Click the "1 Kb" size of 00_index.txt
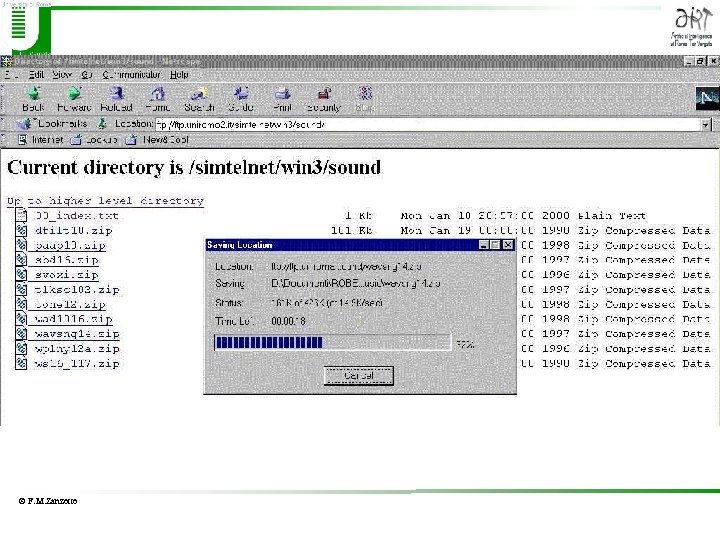Screen dimensions: 720x540 pyautogui.click(x=359, y=215)
